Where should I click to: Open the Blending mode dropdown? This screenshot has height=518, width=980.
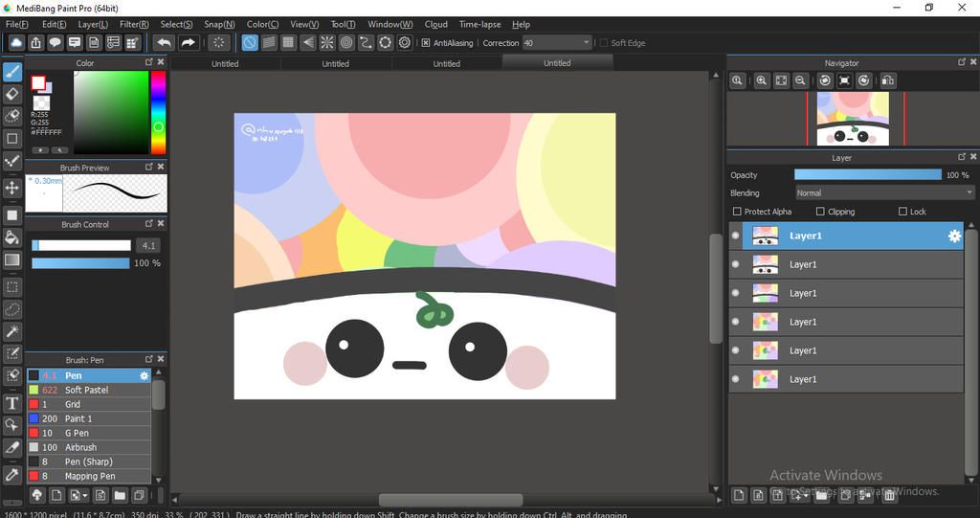pyautogui.click(x=883, y=192)
